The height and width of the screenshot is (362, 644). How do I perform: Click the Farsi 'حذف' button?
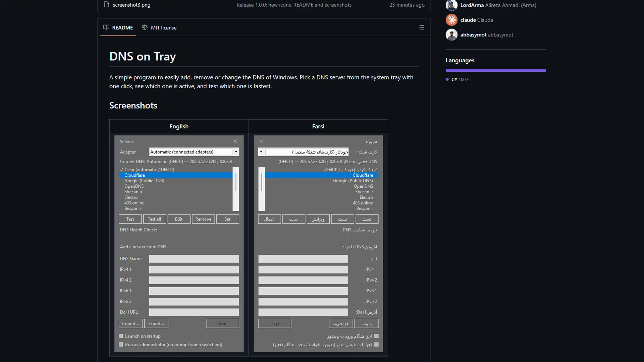[294, 219]
